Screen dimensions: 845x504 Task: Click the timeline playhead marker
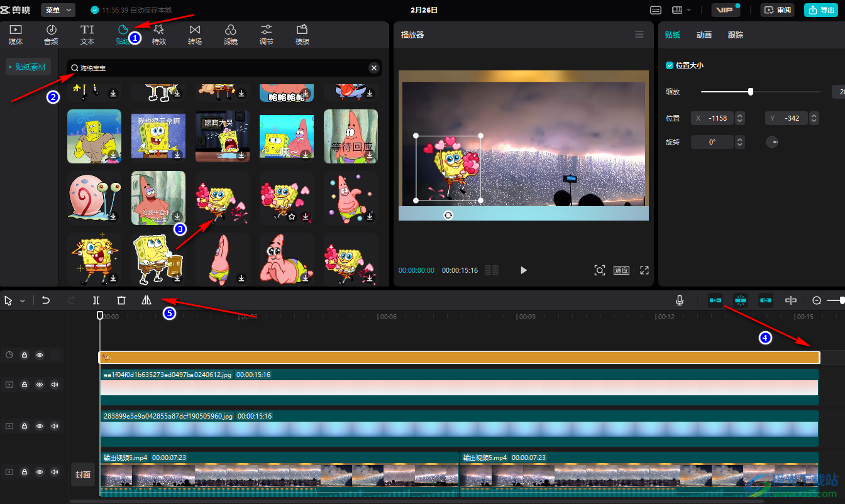coord(99,315)
